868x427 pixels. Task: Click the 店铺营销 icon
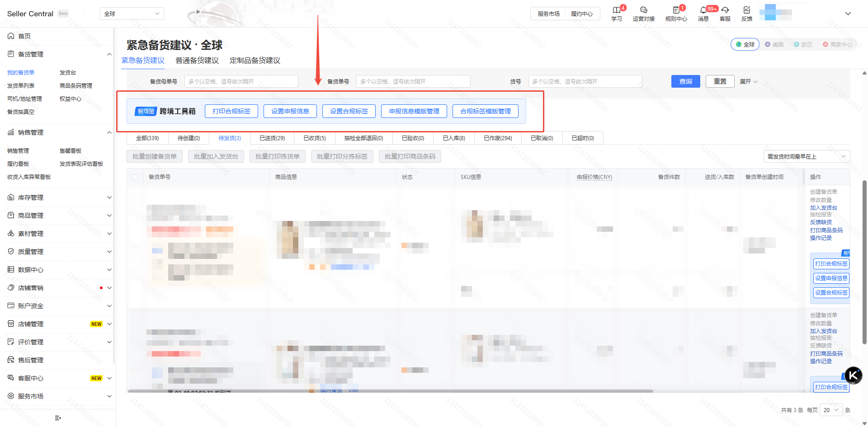11,287
